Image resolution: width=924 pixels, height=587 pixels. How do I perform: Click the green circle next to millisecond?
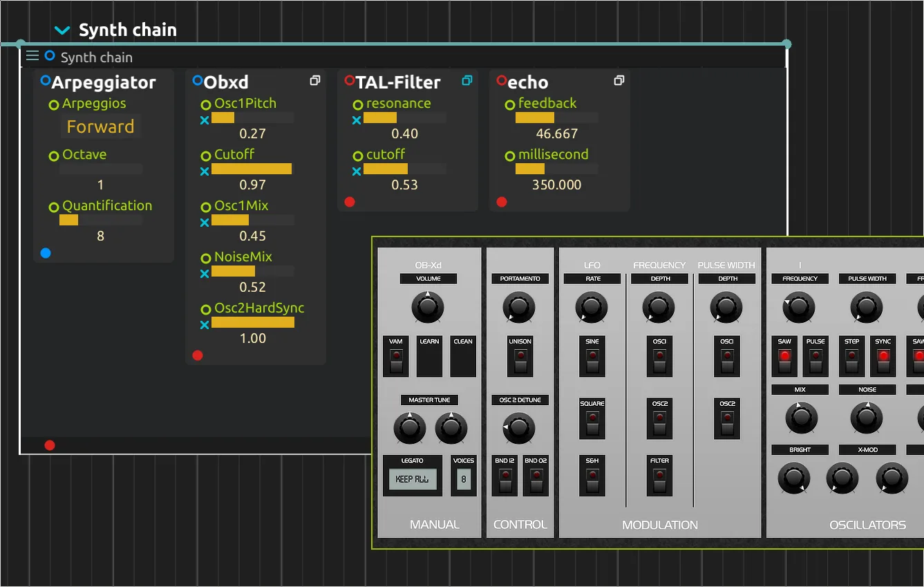510,156
